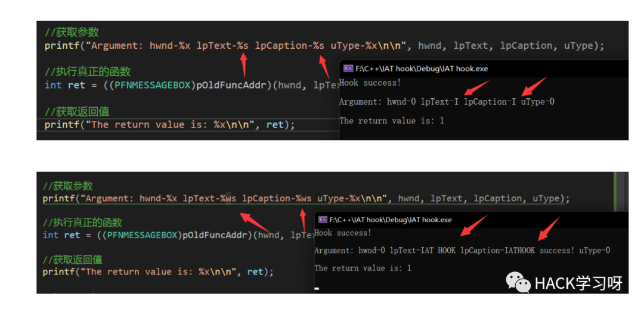Viewport: 644px width, 312px height.
Task: Click 'pOldFuncAddr' in the lower code editor
Action: pos(215,235)
